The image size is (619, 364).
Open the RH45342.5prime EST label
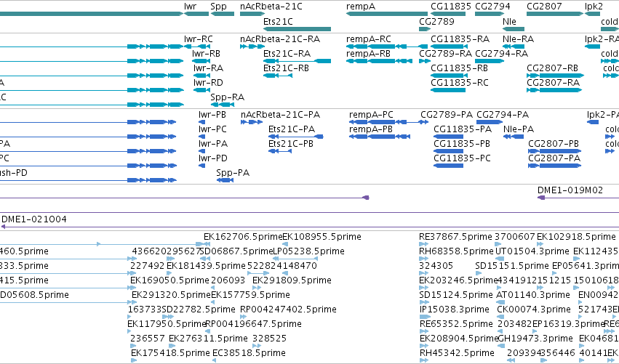(x=457, y=353)
